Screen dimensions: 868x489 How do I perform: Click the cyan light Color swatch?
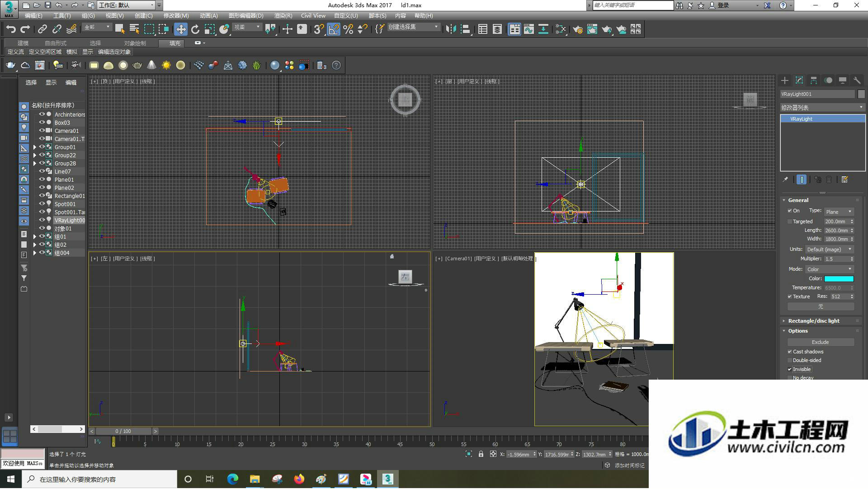tap(839, 279)
